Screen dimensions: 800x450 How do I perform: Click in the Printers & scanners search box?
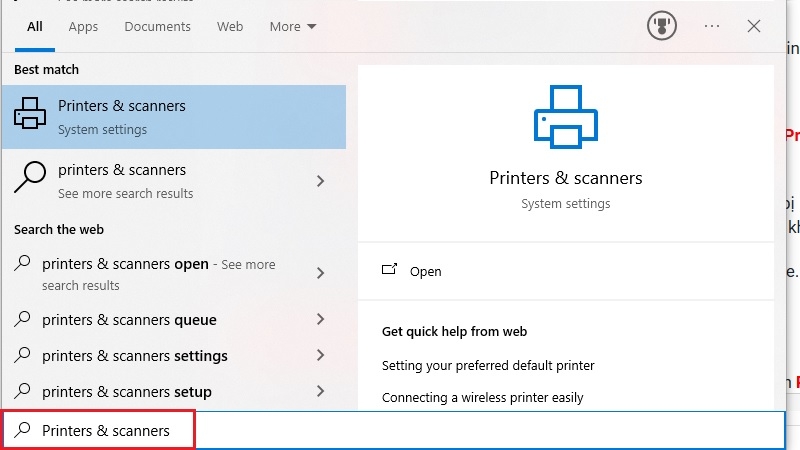click(393, 430)
